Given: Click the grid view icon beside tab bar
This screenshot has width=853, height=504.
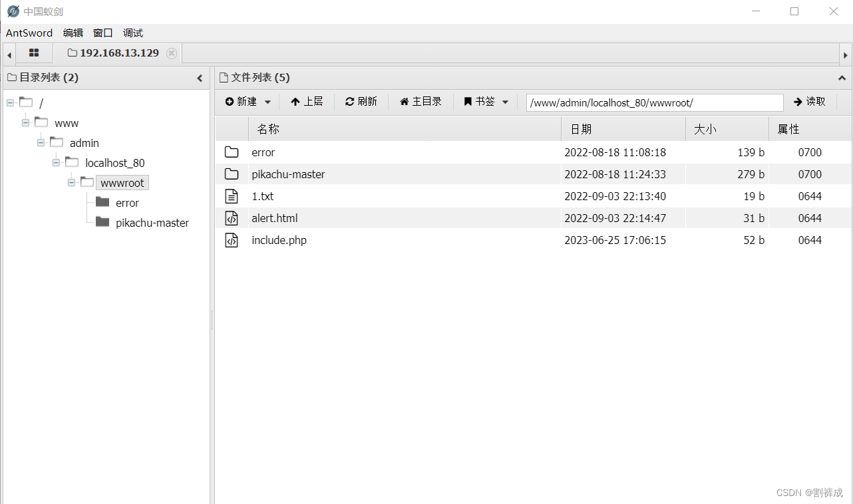Looking at the screenshot, I should (34, 53).
